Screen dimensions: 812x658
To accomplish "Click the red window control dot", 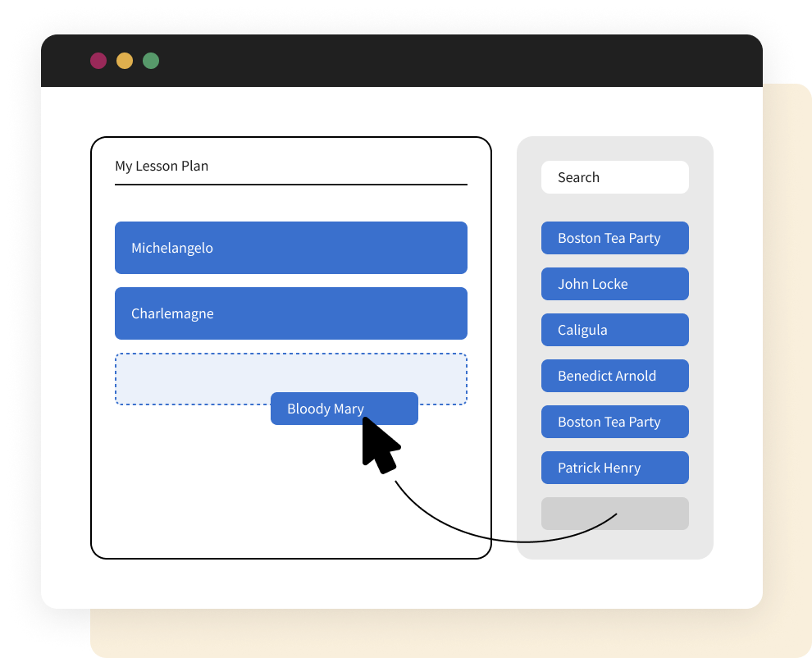I will [98, 61].
